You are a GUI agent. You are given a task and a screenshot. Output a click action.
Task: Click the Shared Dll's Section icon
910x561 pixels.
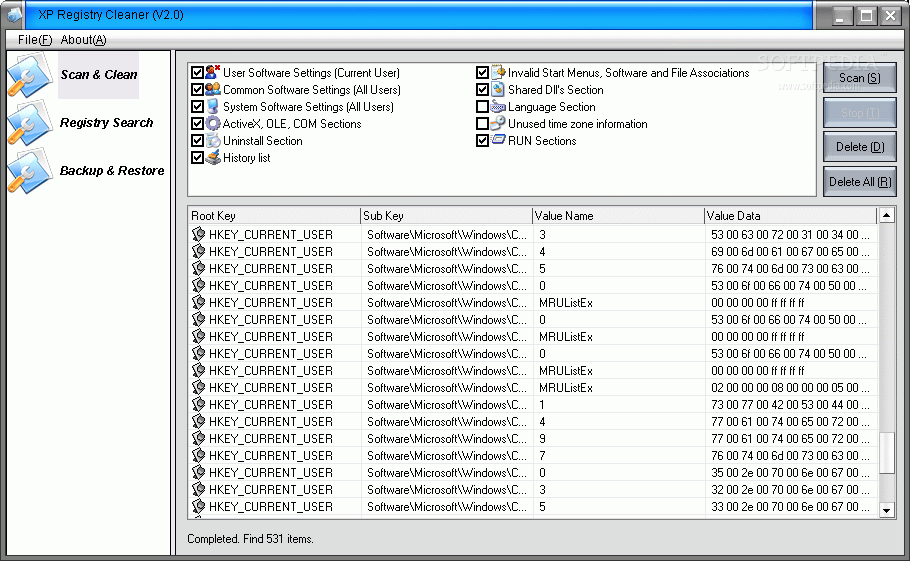coord(498,89)
